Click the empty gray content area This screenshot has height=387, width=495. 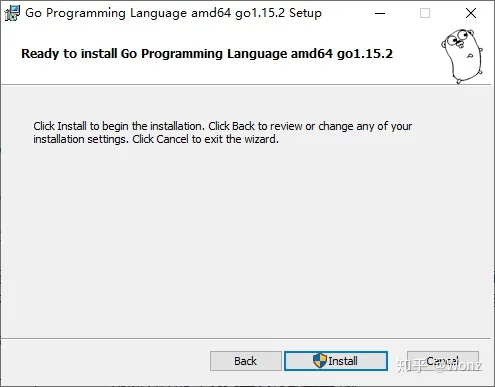pyautogui.click(x=247, y=240)
